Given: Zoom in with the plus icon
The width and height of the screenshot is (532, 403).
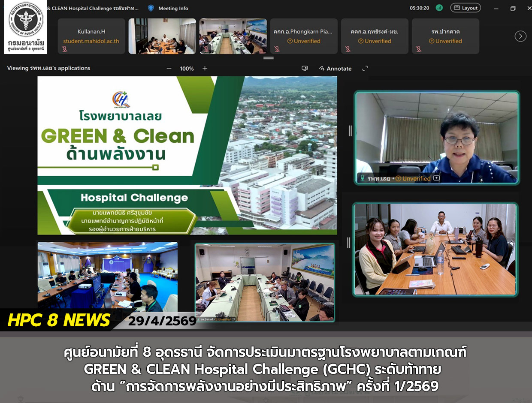Looking at the screenshot, I should 205,69.
